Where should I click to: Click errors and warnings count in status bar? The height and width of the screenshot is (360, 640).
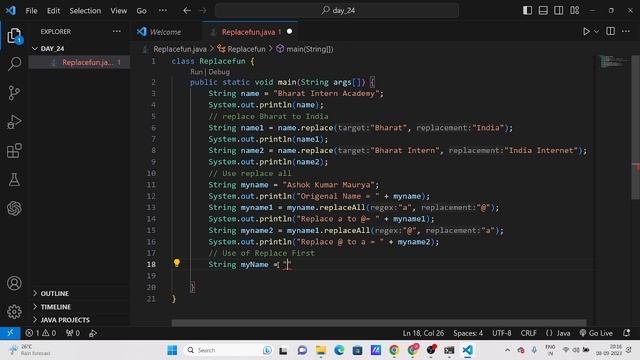click(x=41, y=333)
